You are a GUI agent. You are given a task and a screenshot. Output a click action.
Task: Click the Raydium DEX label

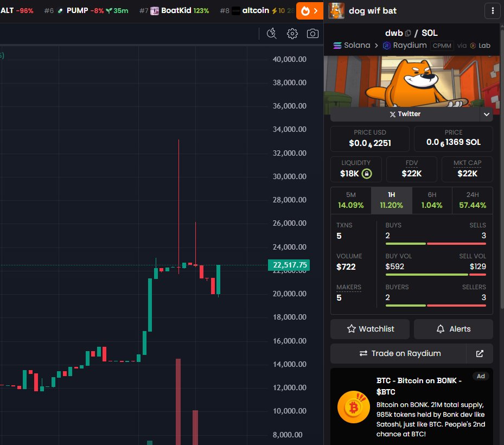(x=405, y=46)
